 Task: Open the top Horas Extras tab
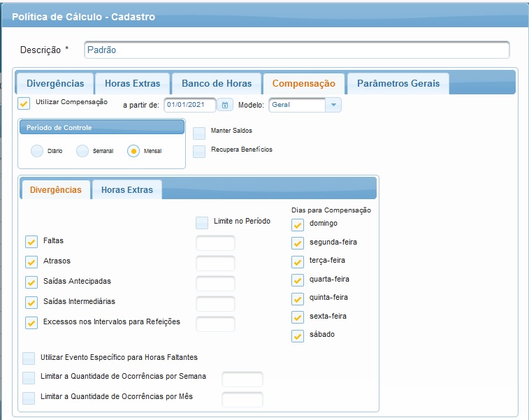pos(132,83)
